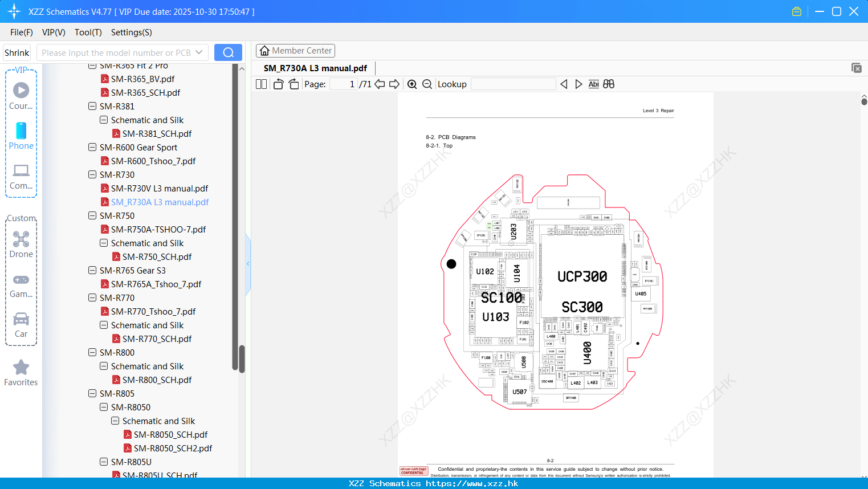868x489 pixels.
Task: Open SM-R770_SCH.pdf
Action: pos(157,339)
